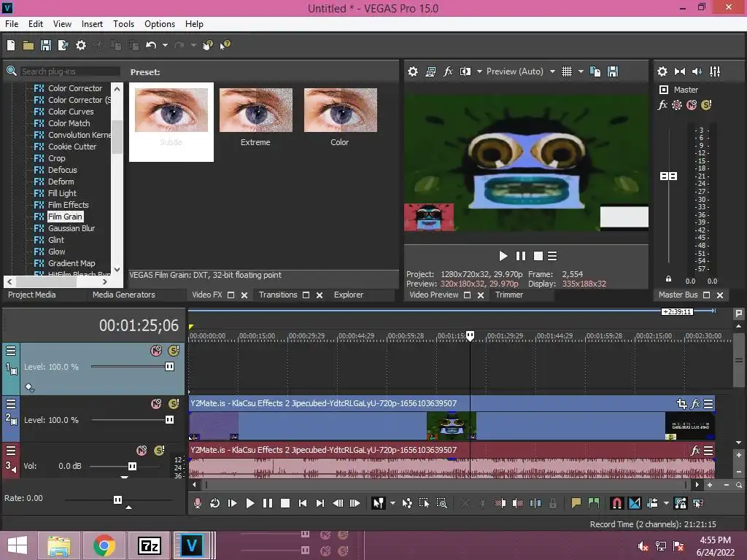This screenshot has height=560, width=747.
Task: Click the Master Bus volume fader
Action: pyautogui.click(x=668, y=176)
